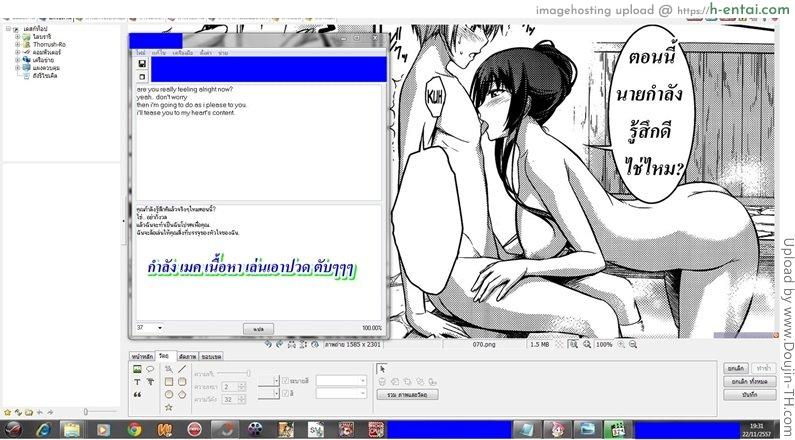Expand the first folder under desktop tree
Viewport: 795px width, 440px height.
(x=17, y=37)
